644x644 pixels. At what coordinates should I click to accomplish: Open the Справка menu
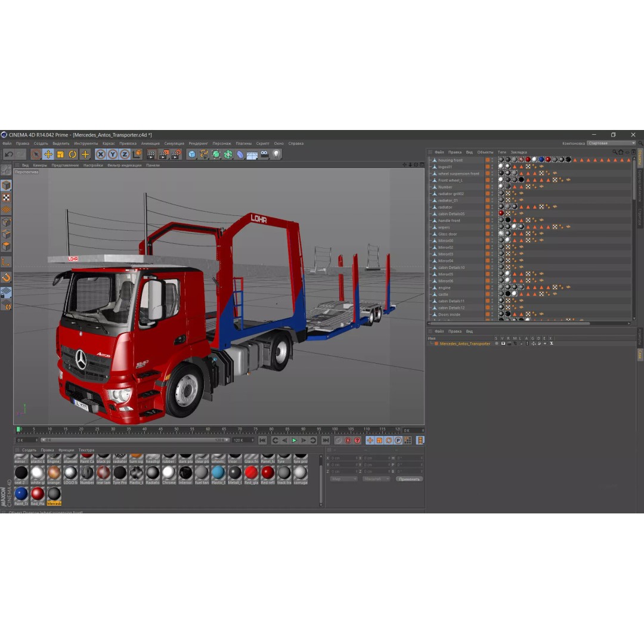(296, 143)
